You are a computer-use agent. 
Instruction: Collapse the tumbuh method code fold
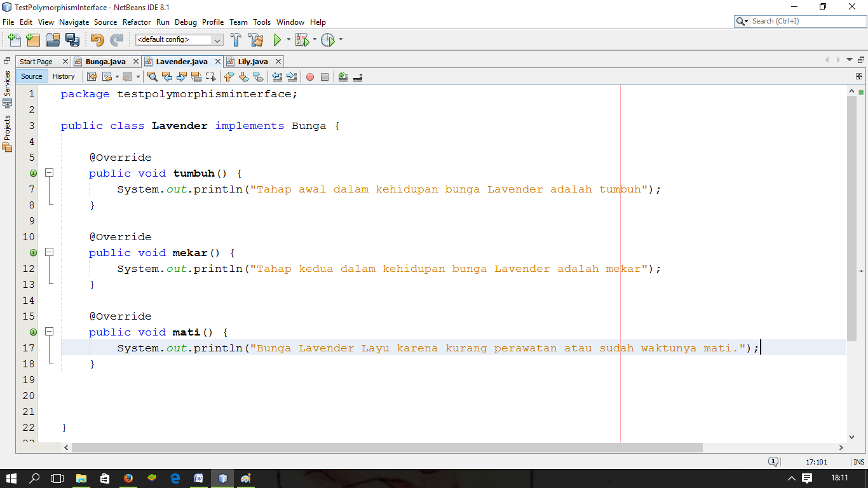coord(50,173)
